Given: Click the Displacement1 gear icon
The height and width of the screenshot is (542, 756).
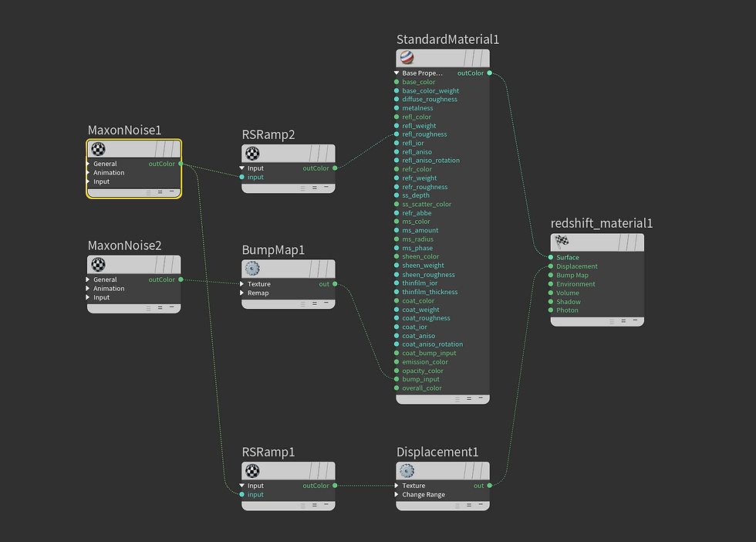Looking at the screenshot, I should pyautogui.click(x=407, y=470).
